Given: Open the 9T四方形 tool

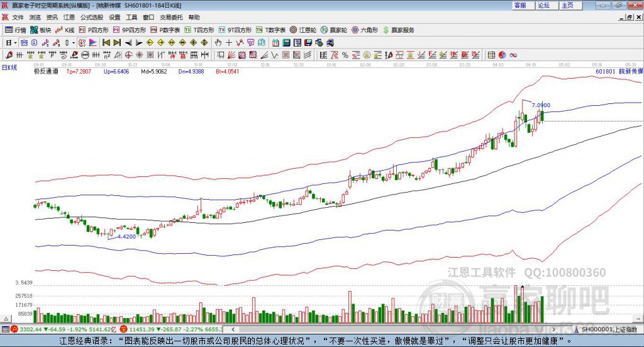Looking at the screenshot, I should 235,30.
